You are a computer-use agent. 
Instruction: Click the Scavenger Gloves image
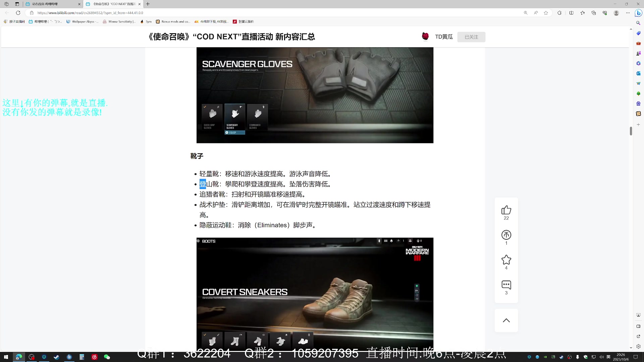coord(315,95)
